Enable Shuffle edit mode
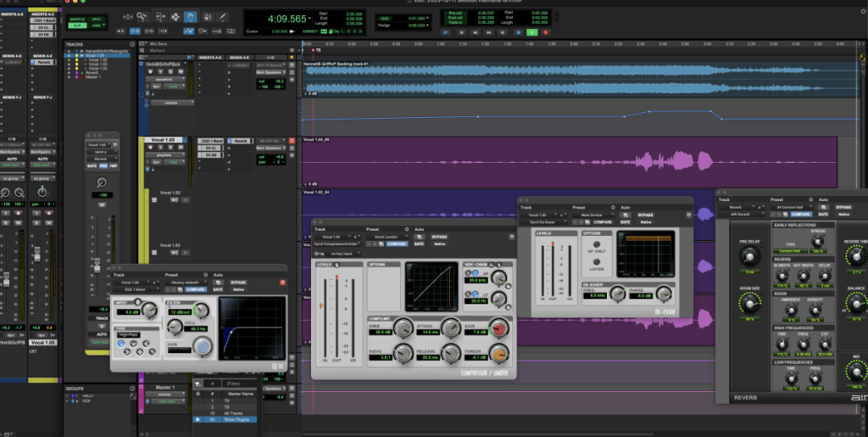The image size is (868, 437). point(75,18)
